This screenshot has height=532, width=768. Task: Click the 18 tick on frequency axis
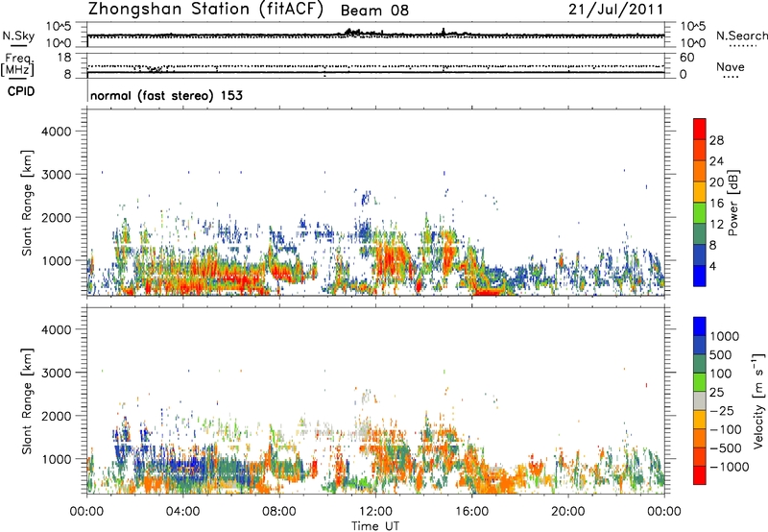(x=64, y=58)
